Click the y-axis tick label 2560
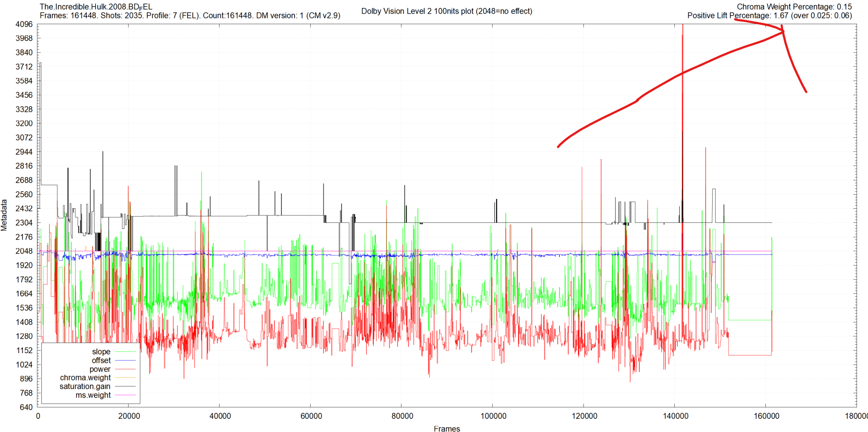The width and height of the screenshot is (868, 432). (24, 194)
